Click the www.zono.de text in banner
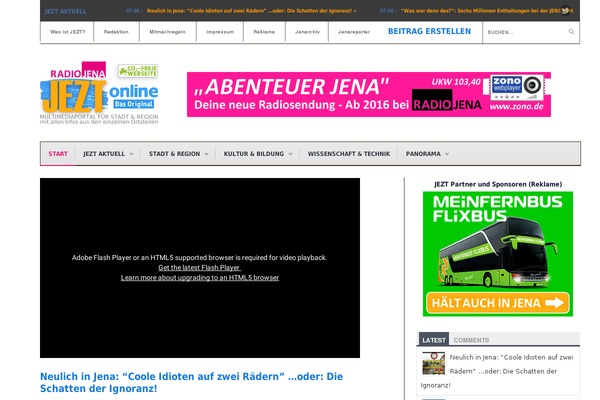Screen dimensions: 600x400 point(517,106)
